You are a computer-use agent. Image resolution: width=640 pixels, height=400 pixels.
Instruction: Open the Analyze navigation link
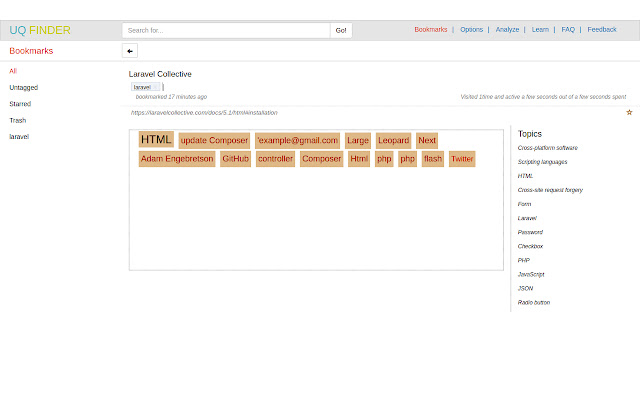click(507, 29)
